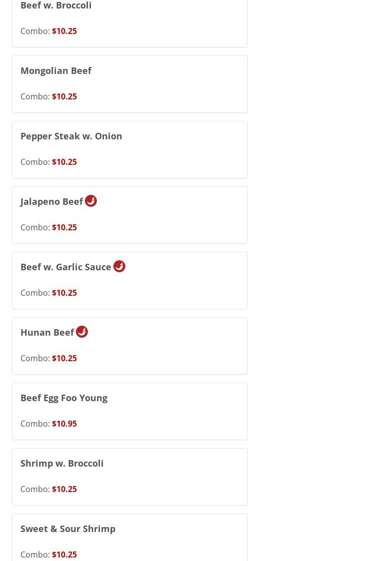Select Shrimp w. Broccoli item
This screenshot has width=392, height=561.
coord(62,463)
